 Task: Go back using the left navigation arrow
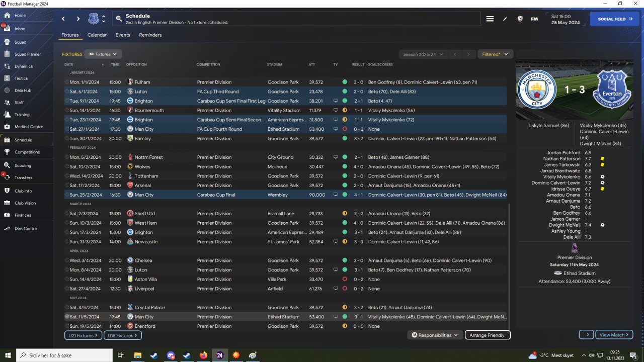tap(63, 19)
